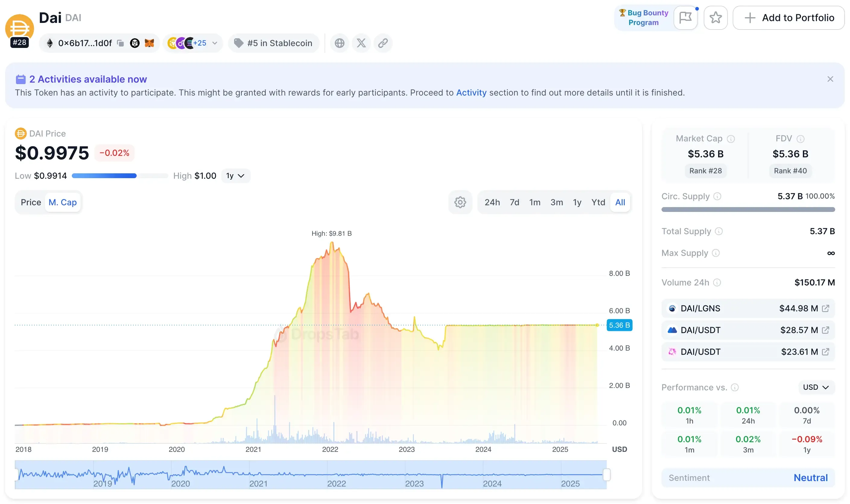Copy the 0×6b17...1d0f contract address
Screen dimensions: 850x504
pyautogui.click(x=121, y=43)
